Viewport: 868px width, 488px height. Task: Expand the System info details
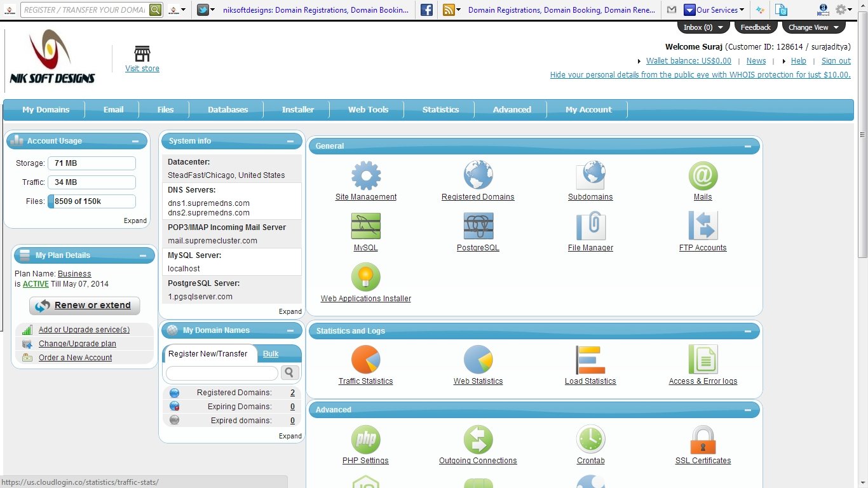[290, 311]
